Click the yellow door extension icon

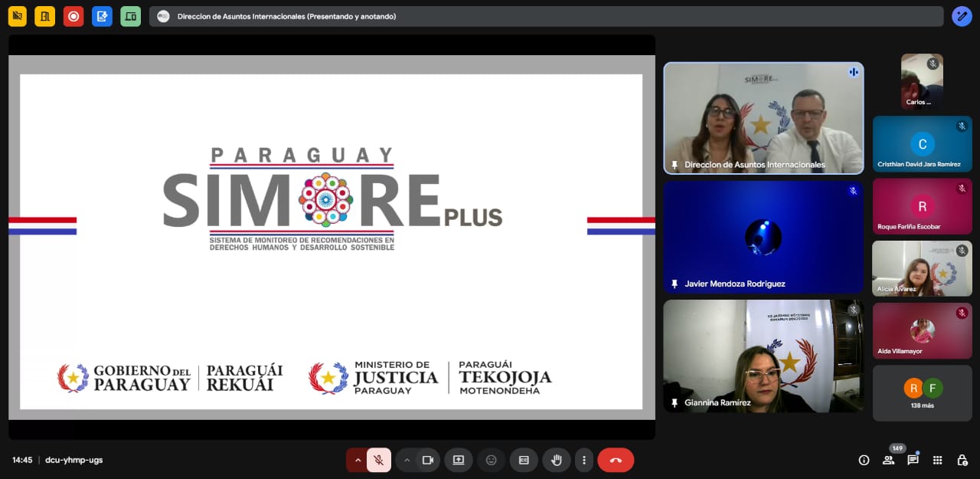coord(45,16)
